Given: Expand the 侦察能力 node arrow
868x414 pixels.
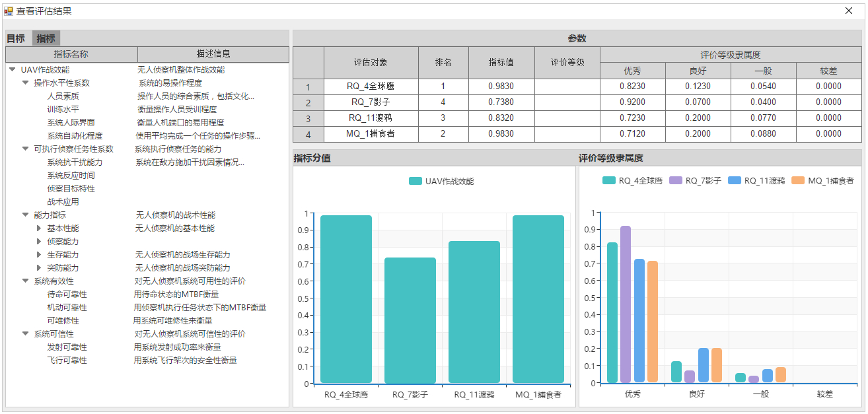Looking at the screenshot, I should tap(39, 242).
